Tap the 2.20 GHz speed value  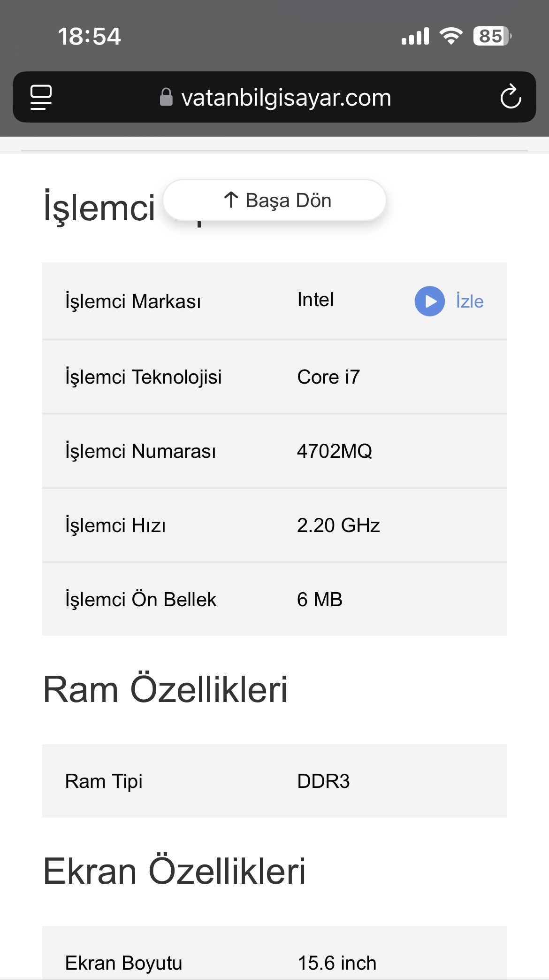tap(338, 525)
